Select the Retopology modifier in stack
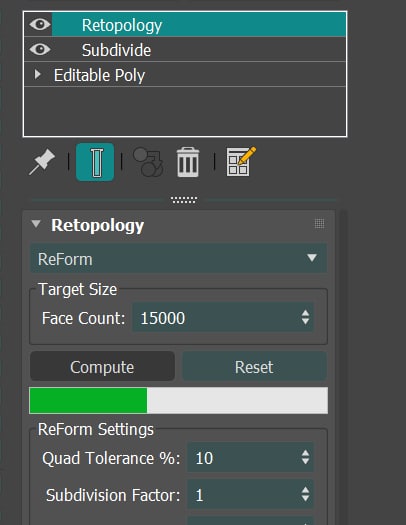Screen dimensions: 406x525 199,24
